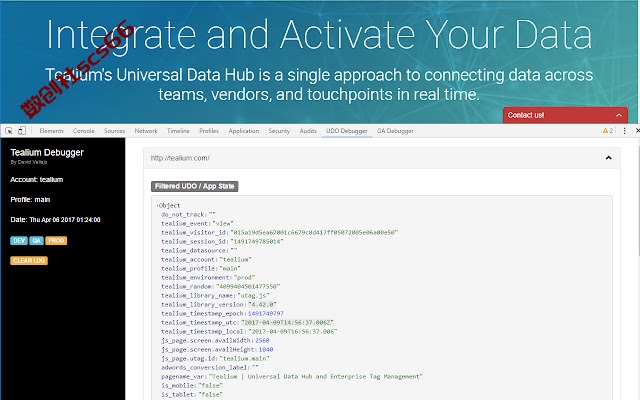This screenshot has width=640, height=400.
Task: Click the inspect element picker icon
Action: tap(9, 131)
